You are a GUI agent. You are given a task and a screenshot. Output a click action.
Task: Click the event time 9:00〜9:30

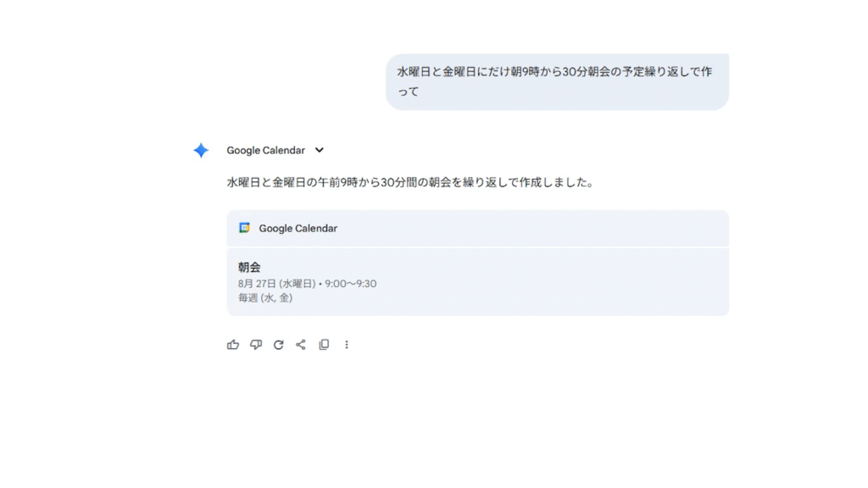point(350,284)
